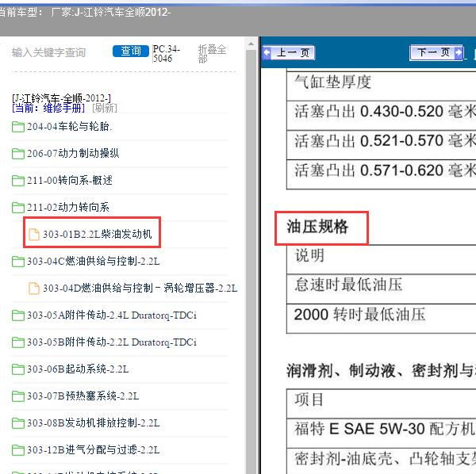This screenshot has width=476, height=474.
Task: Click 福特 E SAE 5W-30 配方机油 row
Action: pyautogui.click(x=382, y=433)
